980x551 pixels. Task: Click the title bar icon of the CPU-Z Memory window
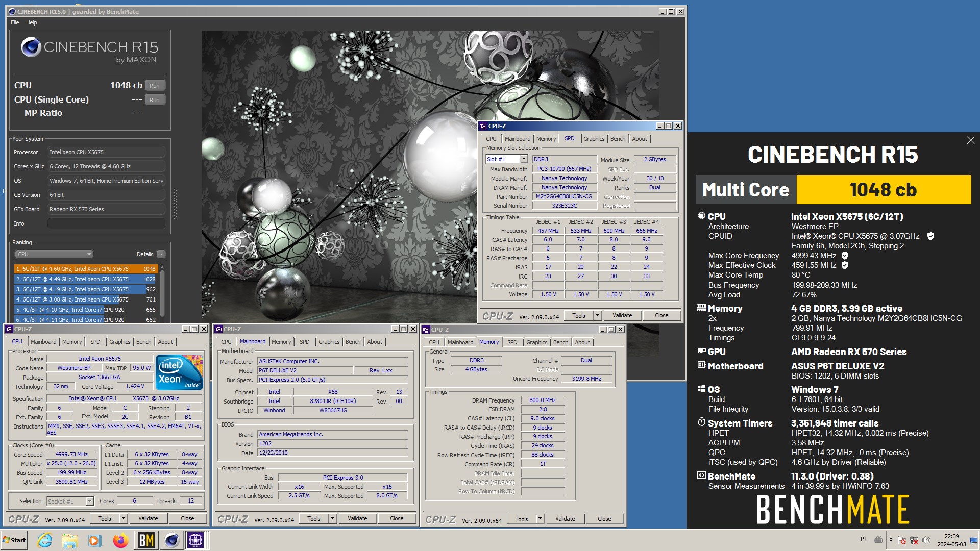tap(426, 330)
